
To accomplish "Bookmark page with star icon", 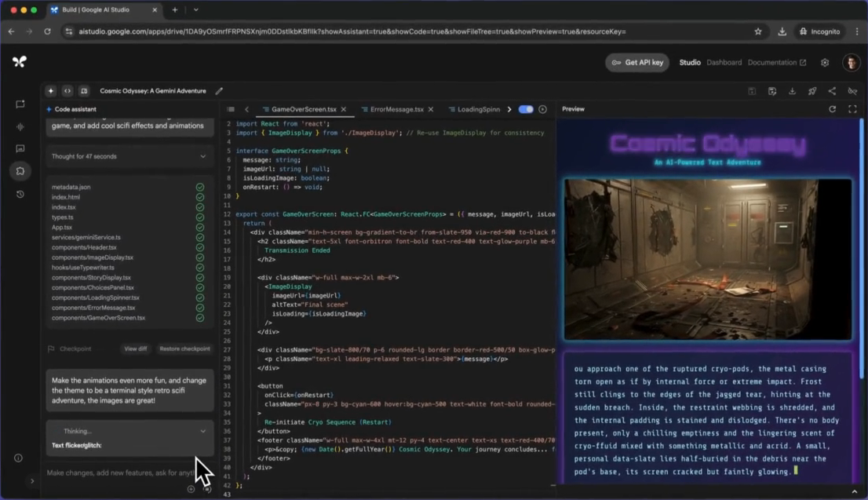I will (x=758, y=31).
